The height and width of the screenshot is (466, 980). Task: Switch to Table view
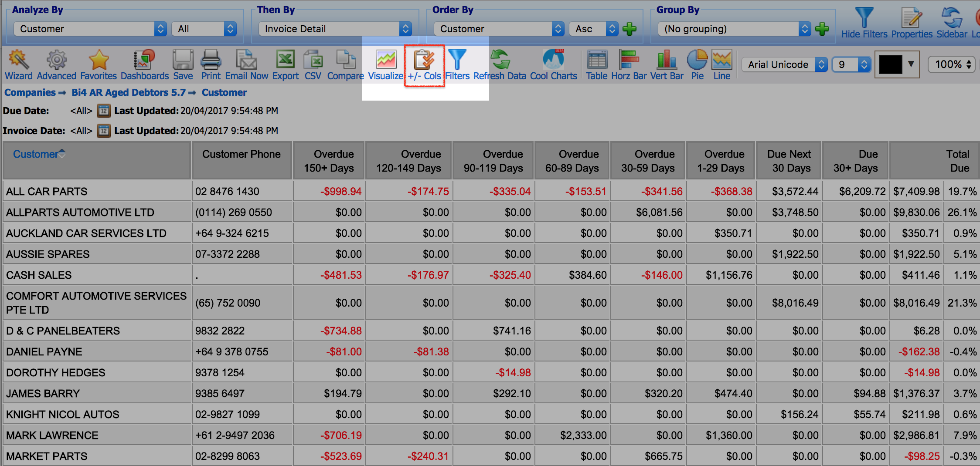tap(597, 65)
